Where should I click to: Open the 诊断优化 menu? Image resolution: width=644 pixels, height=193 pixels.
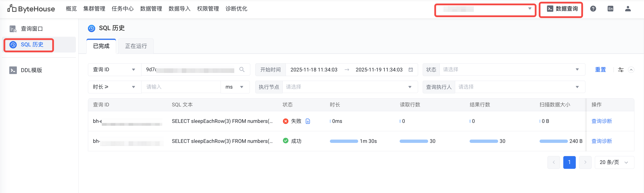[x=236, y=9]
